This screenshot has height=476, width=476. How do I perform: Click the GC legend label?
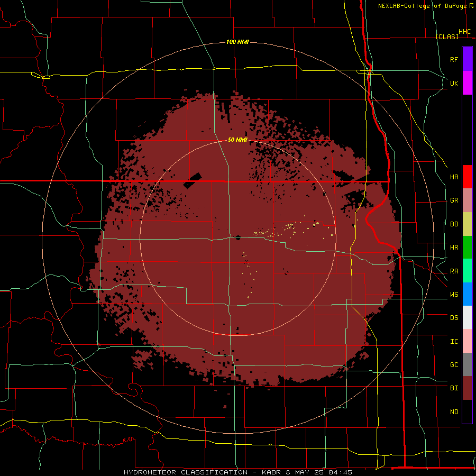point(454,365)
